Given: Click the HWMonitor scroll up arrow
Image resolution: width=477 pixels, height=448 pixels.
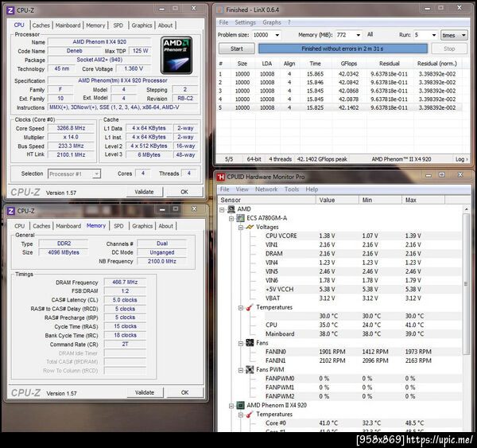Looking at the screenshot, I should point(466,209).
